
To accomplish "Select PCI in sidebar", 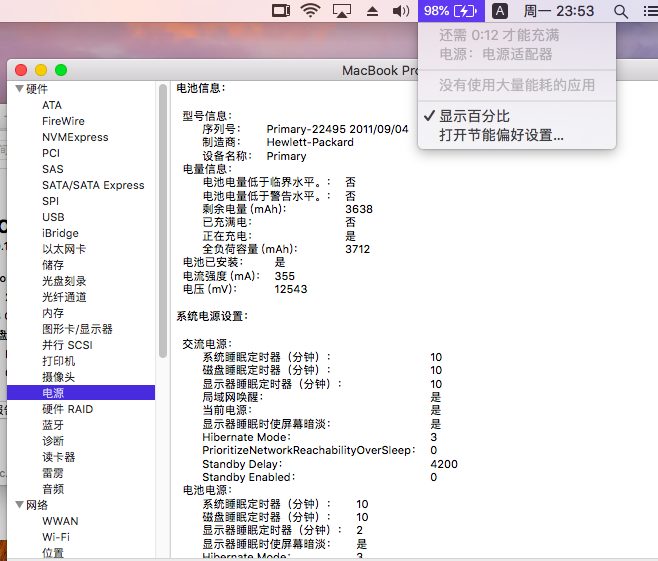I will pos(51,153).
